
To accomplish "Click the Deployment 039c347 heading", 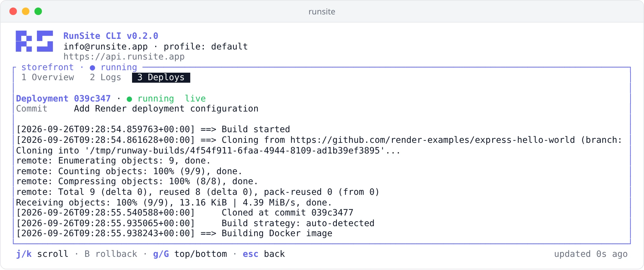I will pyautogui.click(x=63, y=98).
